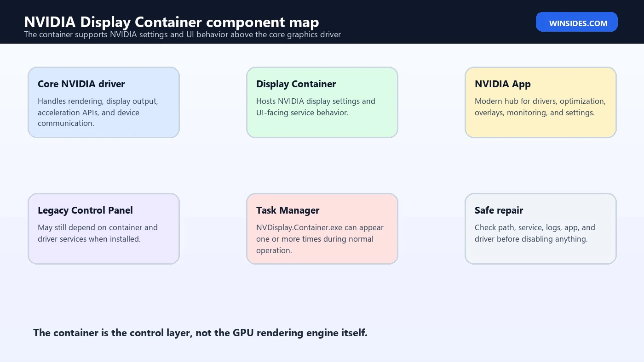Select the Safe repair card heading

[499, 210]
